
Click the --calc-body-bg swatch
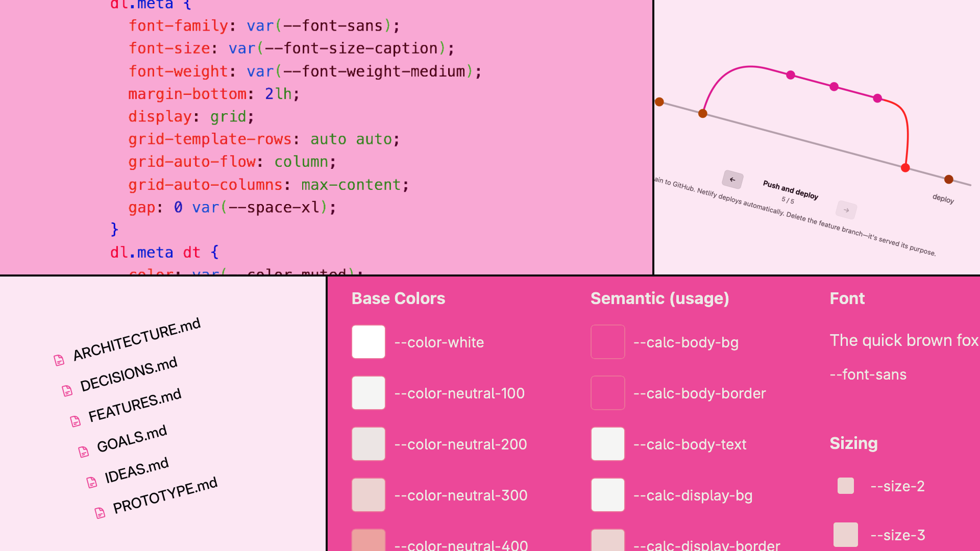click(607, 342)
